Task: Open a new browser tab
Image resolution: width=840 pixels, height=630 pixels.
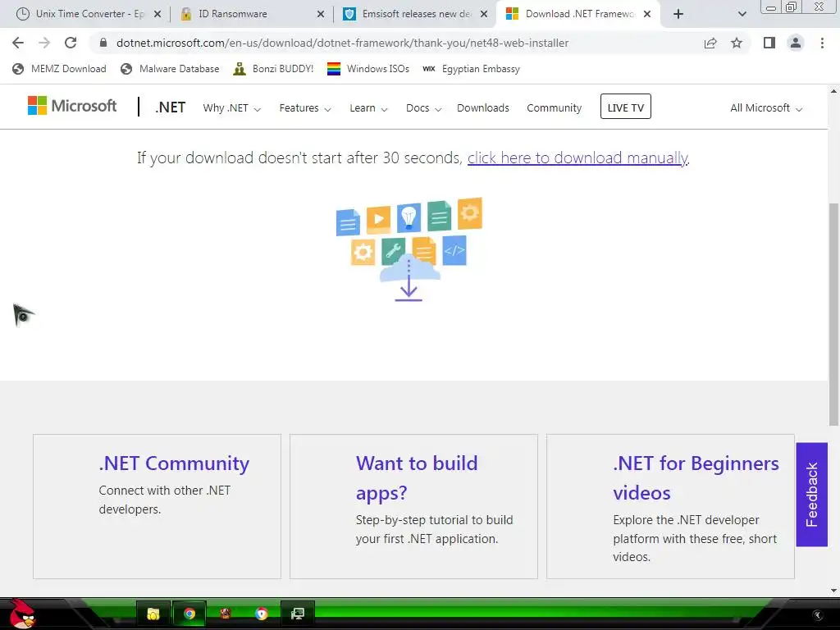Action: coord(678,14)
